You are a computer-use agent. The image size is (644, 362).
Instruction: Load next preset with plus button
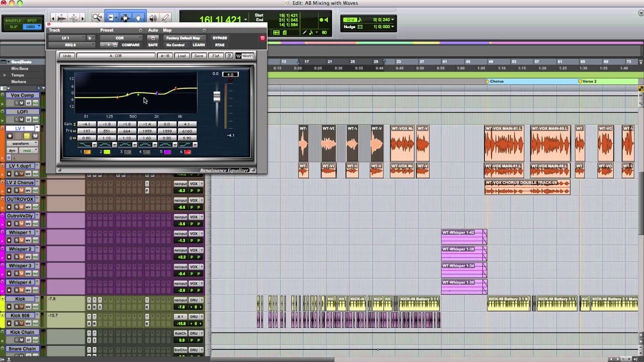click(x=109, y=45)
